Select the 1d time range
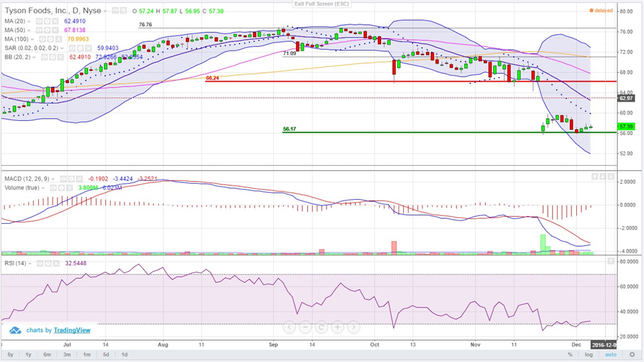 point(125,354)
